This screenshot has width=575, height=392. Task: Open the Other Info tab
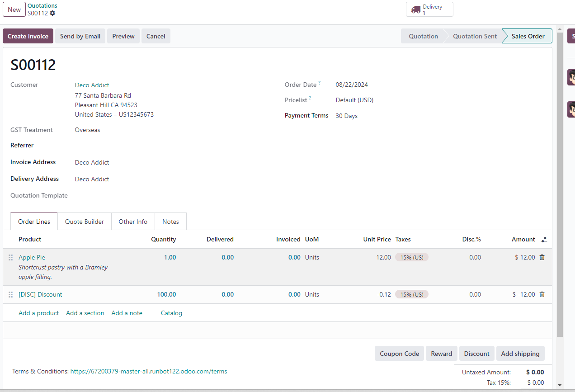click(x=133, y=222)
